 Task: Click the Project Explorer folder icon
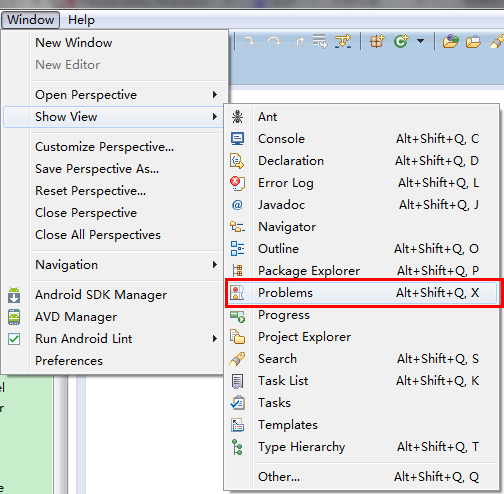tap(237, 337)
